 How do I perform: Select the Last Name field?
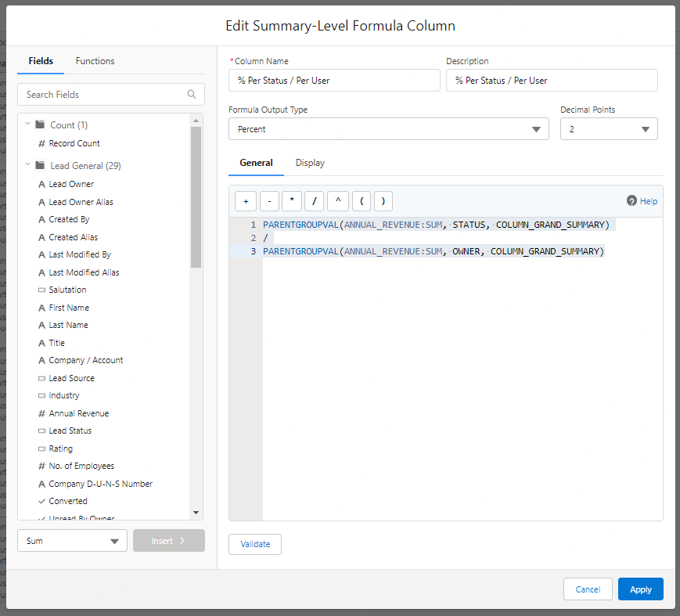68,325
